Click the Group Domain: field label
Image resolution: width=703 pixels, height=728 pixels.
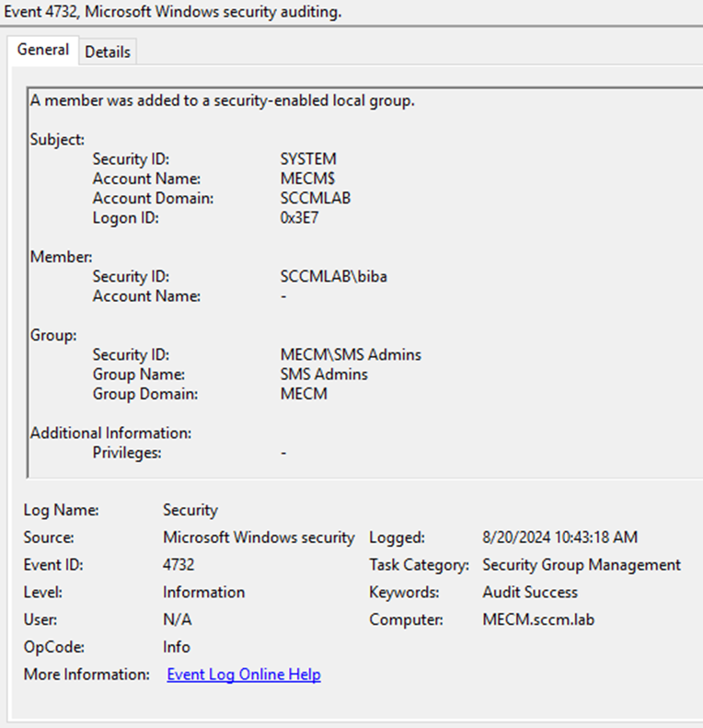[144, 394]
